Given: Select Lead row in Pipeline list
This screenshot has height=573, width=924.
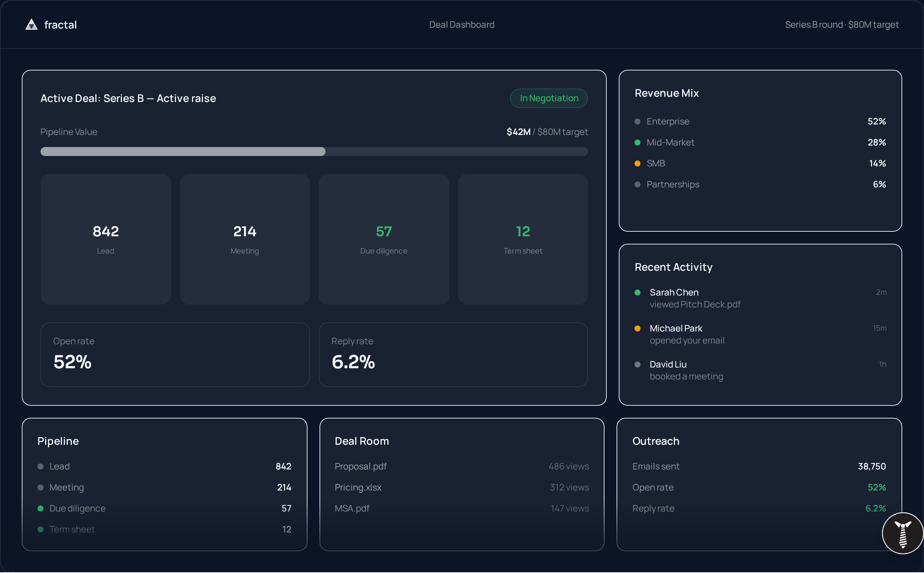Looking at the screenshot, I should pyautogui.click(x=164, y=467).
